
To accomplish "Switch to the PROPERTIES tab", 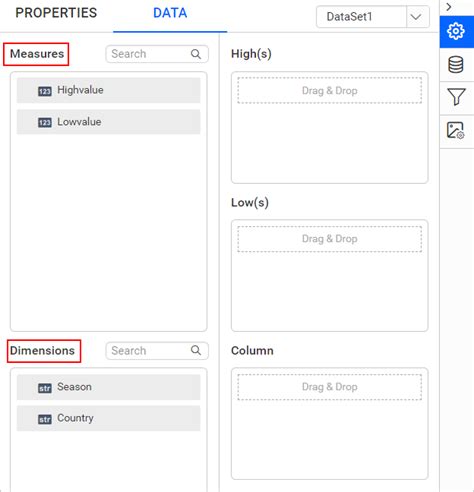I will (56, 13).
